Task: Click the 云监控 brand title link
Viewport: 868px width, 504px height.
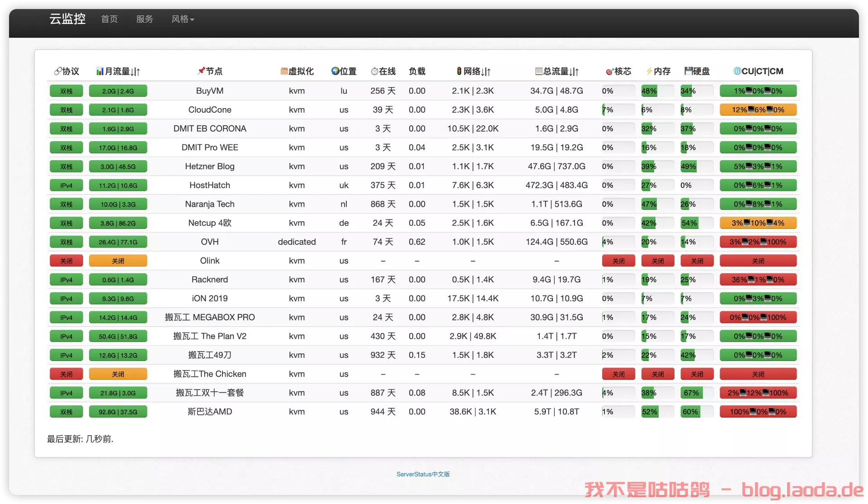Action: click(x=67, y=19)
